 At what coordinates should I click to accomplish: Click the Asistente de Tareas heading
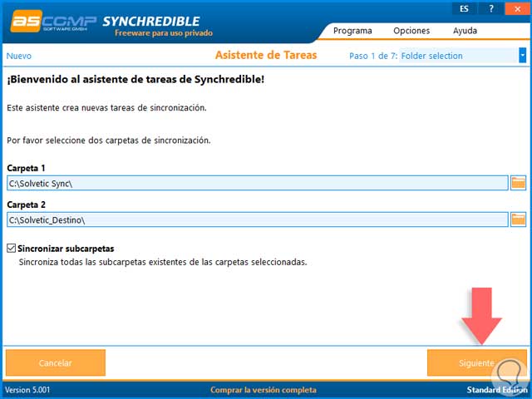click(266, 56)
